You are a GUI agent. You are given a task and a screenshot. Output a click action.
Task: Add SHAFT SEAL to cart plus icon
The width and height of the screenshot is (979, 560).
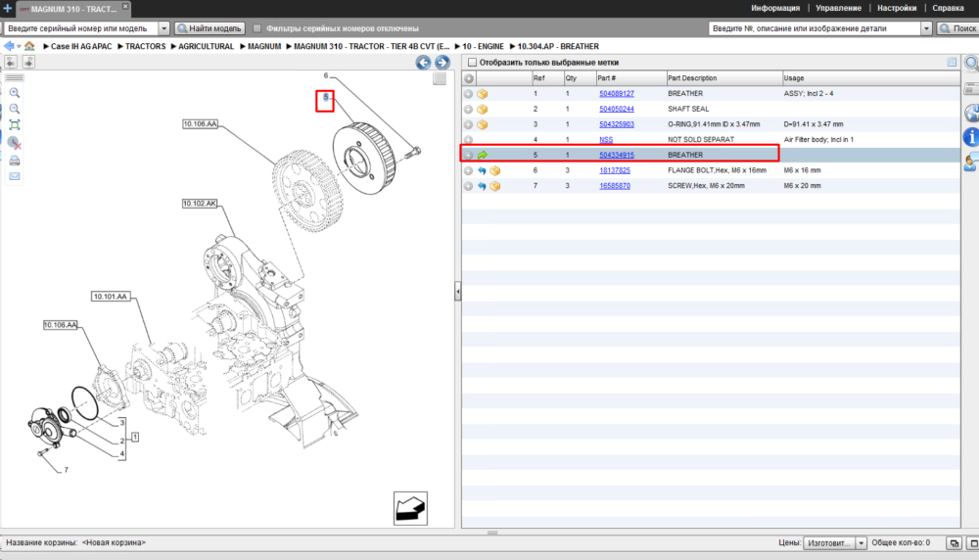click(x=468, y=110)
